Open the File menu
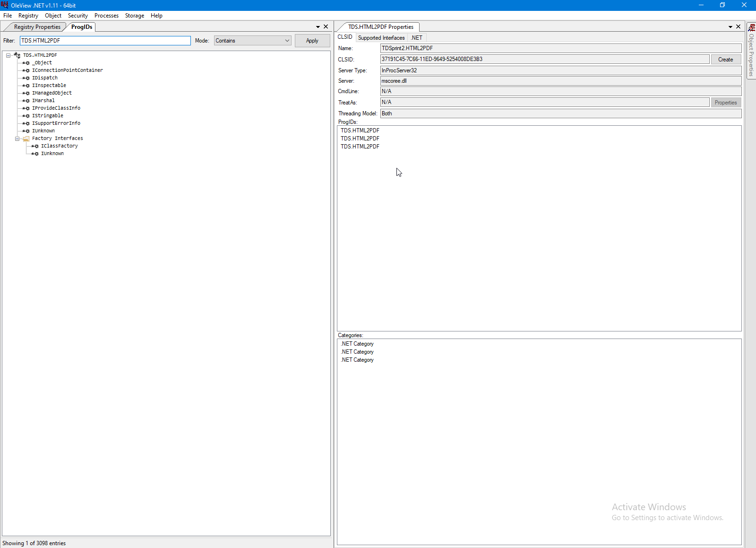 tap(8, 16)
